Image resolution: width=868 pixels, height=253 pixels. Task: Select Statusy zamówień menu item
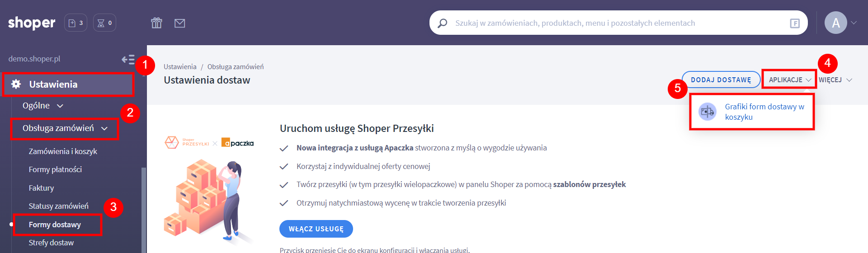click(x=59, y=206)
